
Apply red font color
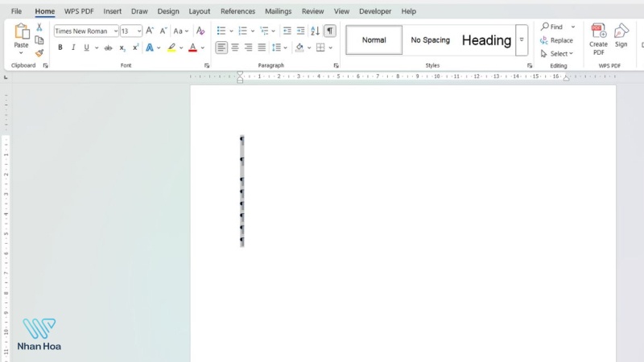(192, 47)
